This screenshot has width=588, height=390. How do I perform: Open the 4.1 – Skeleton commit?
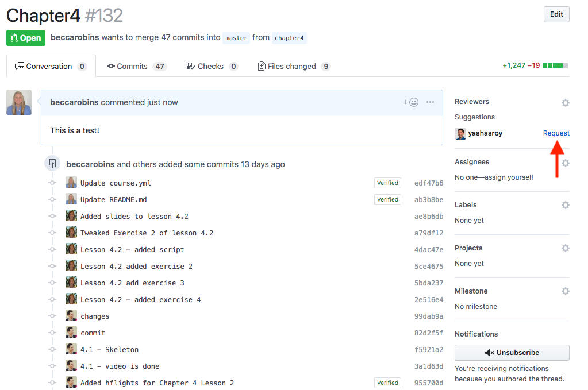(x=109, y=350)
